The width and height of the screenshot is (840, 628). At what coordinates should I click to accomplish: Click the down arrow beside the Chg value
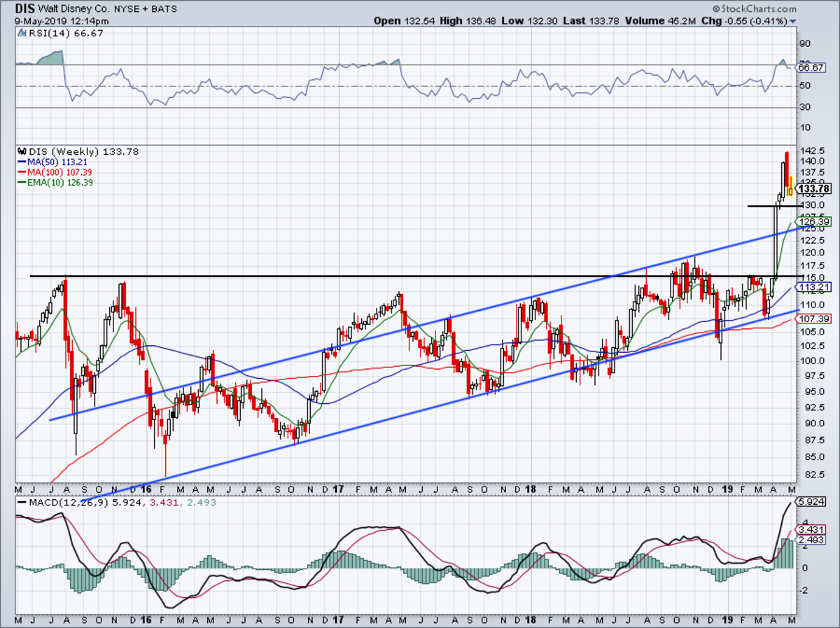coord(793,22)
